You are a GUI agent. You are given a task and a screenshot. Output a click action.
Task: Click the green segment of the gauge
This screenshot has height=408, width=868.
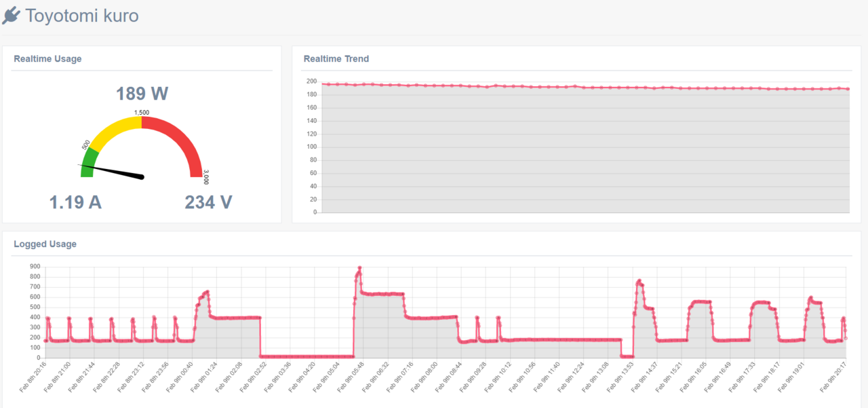pos(88,162)
